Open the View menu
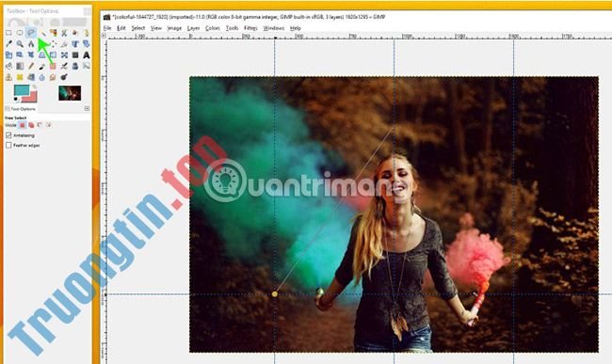The width and height of the screenshot is (612, 364). tap(156, 28)
